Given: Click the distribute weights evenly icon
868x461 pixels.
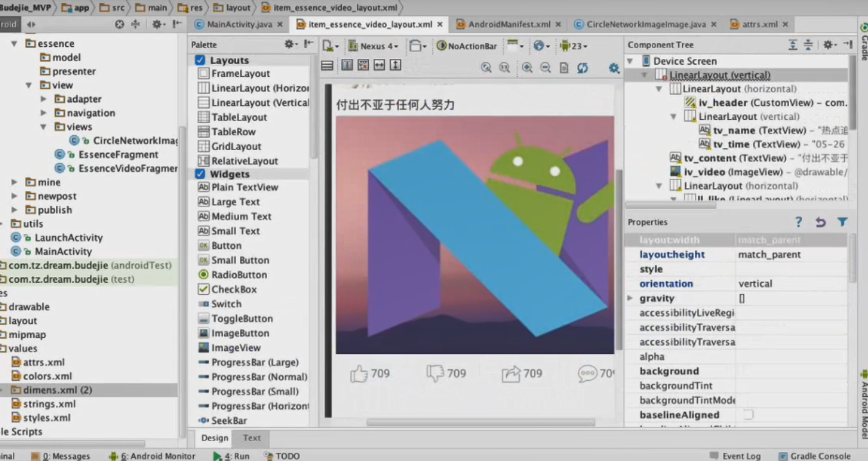Looking at the screenshot, I should [347, 65].
